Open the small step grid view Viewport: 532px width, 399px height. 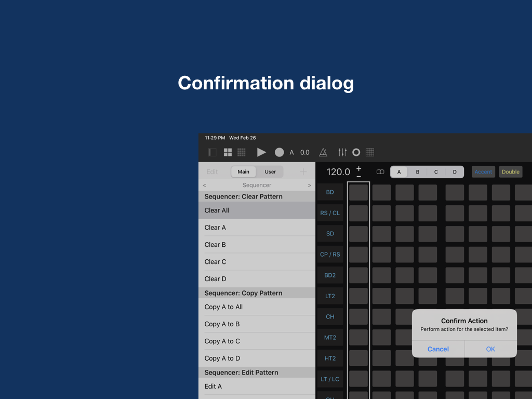point(242,152)
